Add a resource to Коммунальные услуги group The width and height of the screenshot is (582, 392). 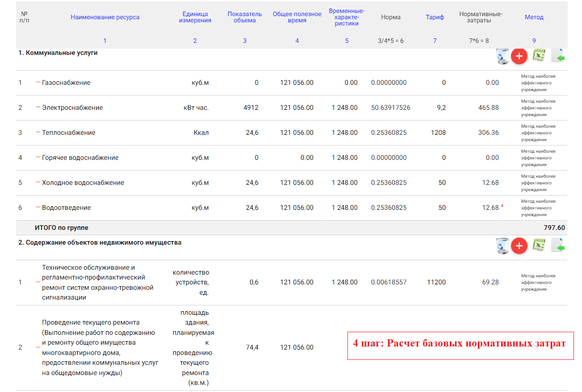(519, 56)
